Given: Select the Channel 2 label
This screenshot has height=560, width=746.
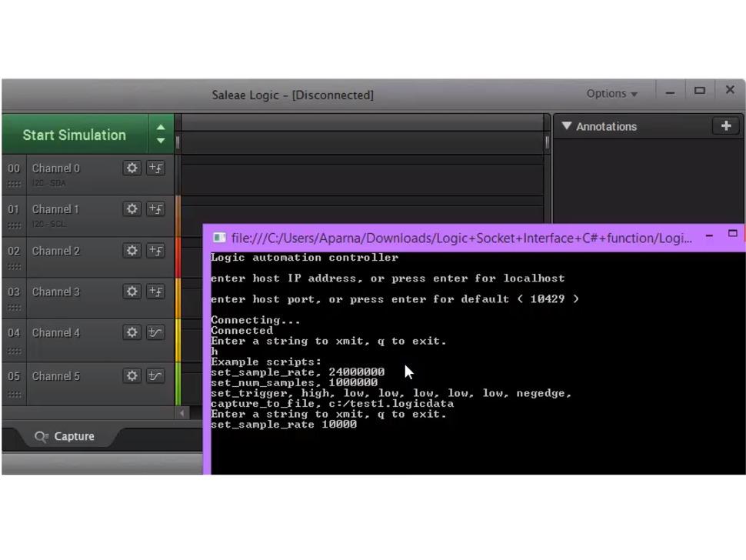Looking at the screenshot, I should pos(55,251).
